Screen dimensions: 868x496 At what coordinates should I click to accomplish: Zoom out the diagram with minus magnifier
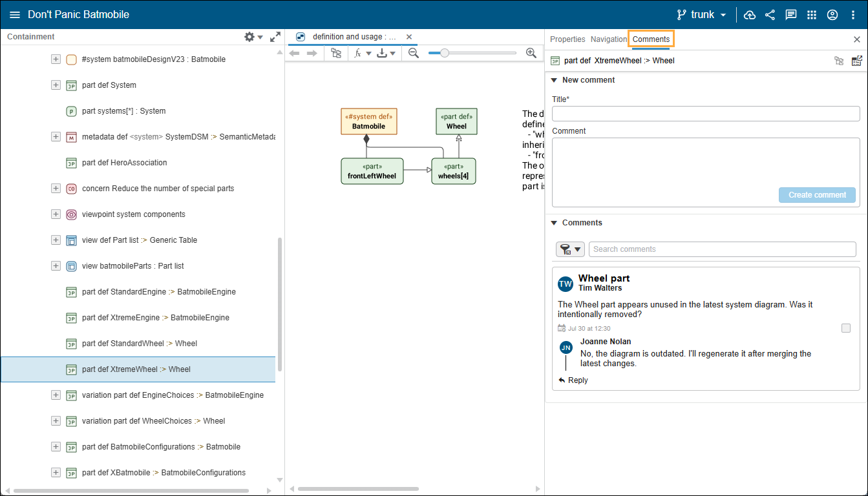pos(414,53)
